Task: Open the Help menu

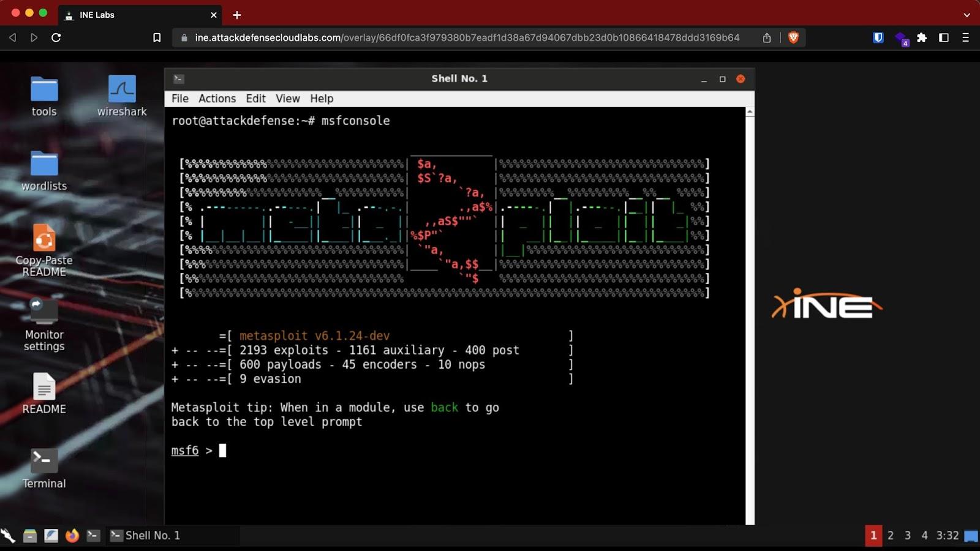Action: point(322,99)
